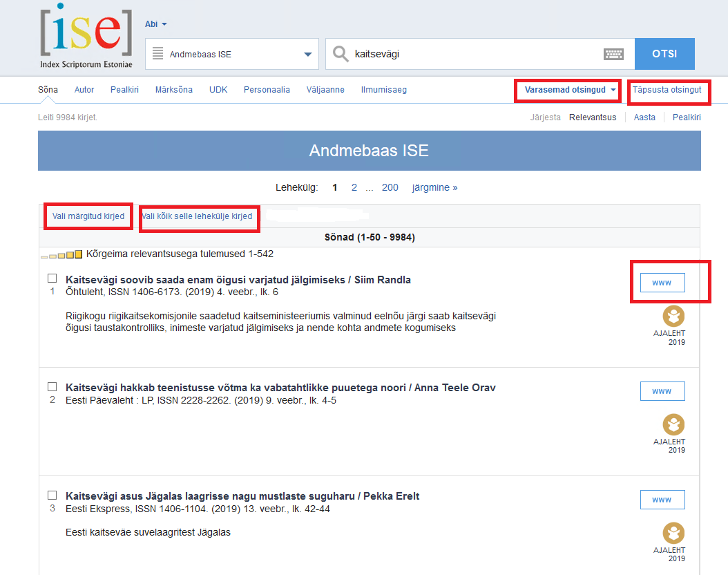The height and width of the screenshot is (575, 728).
Task: Switch to the Personaalia search tab
Action: (x=267, y=90)
